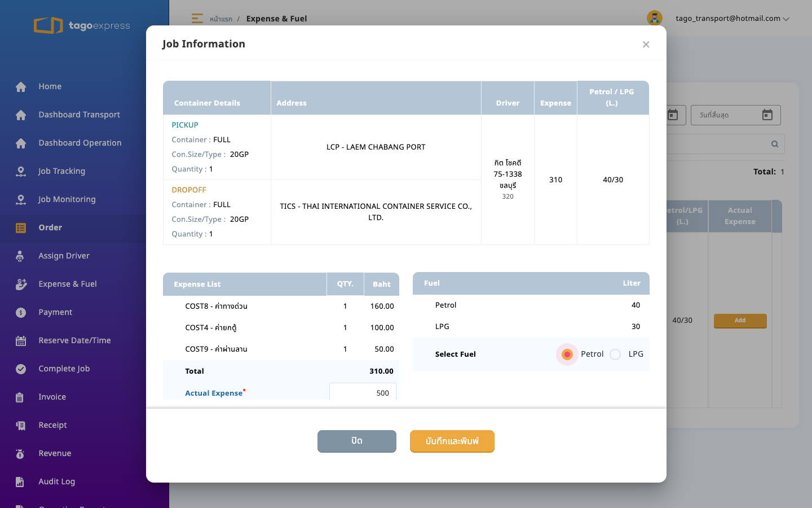Screen dimensions: 812x508
Task: Click the user avatar icon
Action: [655, 18]
